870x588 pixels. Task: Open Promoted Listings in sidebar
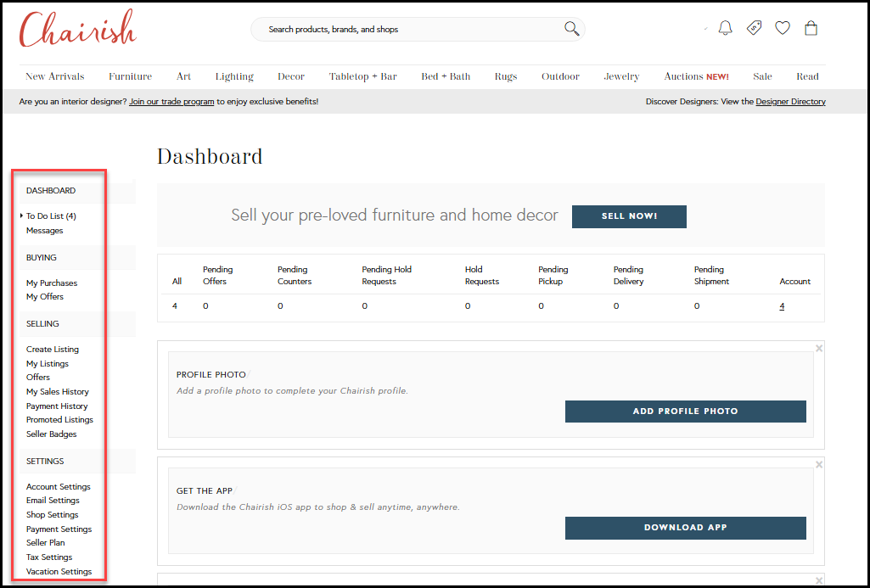click(x=59, y=420)
